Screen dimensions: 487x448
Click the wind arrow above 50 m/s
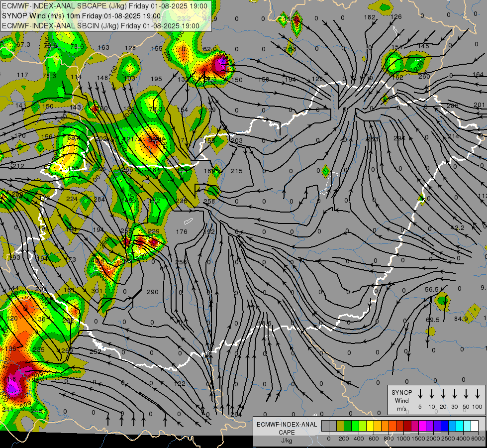point(466,394)
